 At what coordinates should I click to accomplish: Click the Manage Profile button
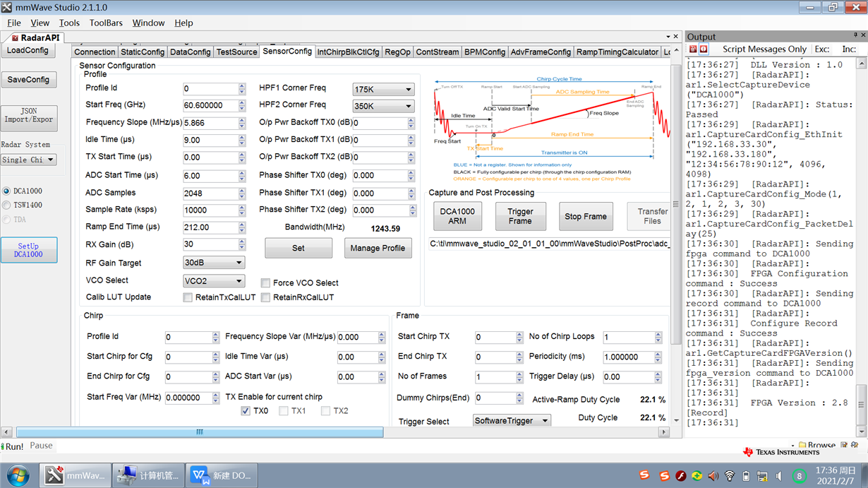378,248
